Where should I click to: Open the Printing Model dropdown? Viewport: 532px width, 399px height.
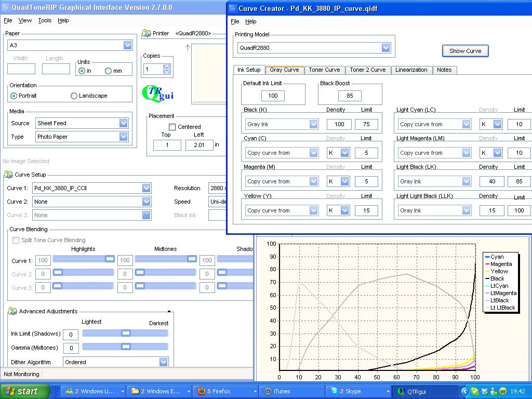(386, 47)
